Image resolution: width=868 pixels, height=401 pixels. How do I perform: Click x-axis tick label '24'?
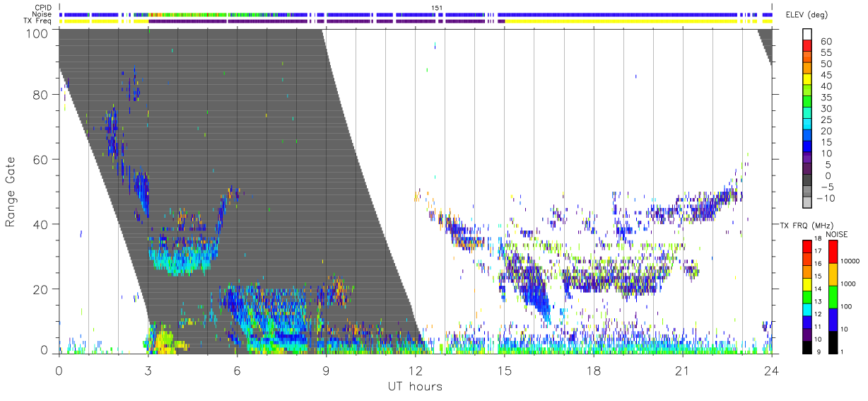pos(771,371)
